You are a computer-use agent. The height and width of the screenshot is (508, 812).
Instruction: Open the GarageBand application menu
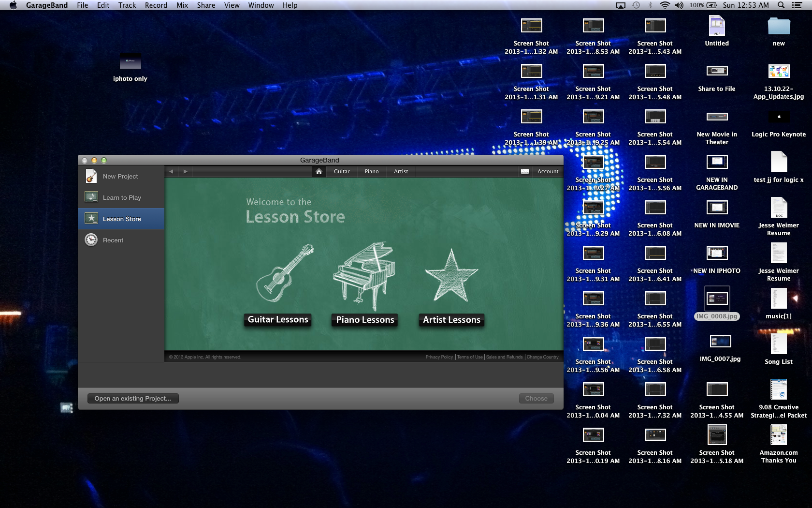coord(47,5)
